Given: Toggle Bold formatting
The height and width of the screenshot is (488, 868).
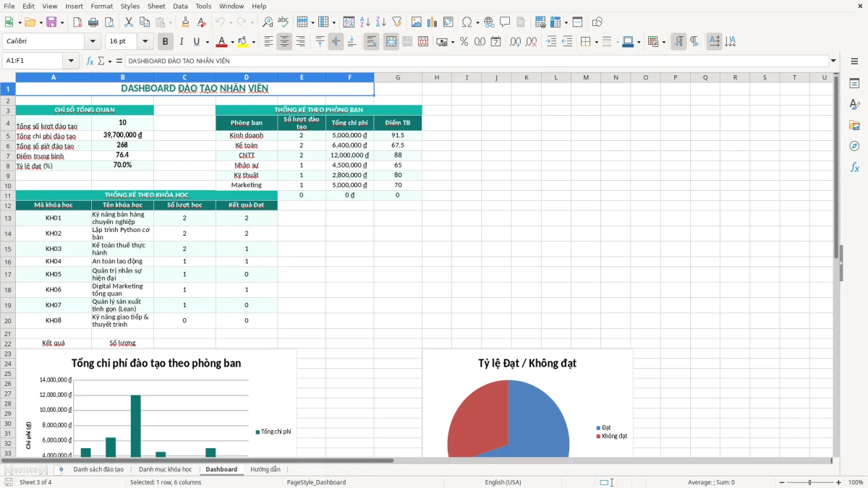Looking at the screenshot, I should coord(165,42).
